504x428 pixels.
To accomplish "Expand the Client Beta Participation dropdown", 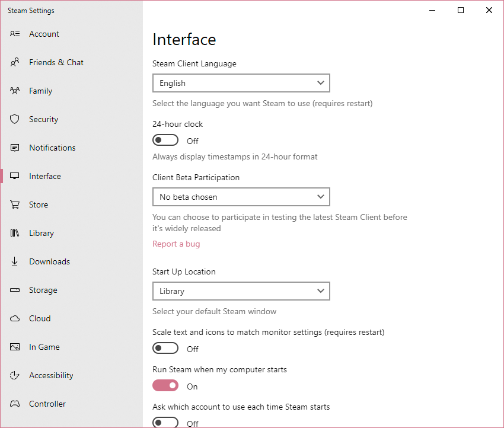I will pyautogui.click(x=241, y=197).
